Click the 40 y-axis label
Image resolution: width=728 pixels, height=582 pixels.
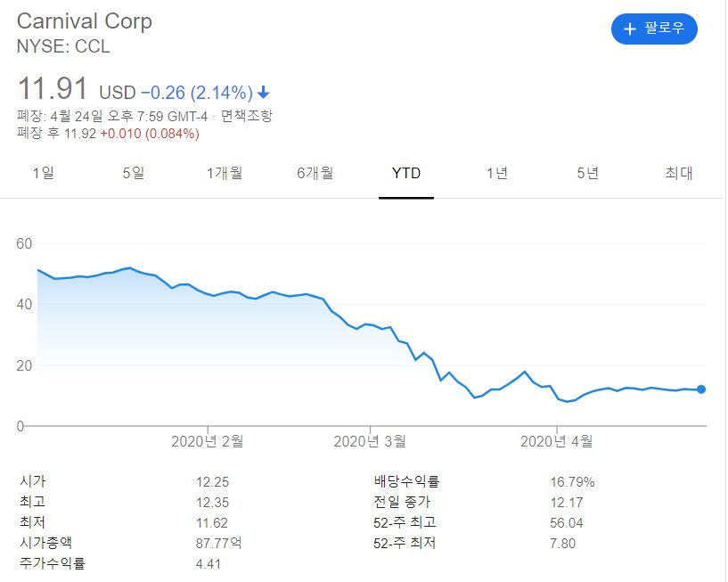[24, 305]
